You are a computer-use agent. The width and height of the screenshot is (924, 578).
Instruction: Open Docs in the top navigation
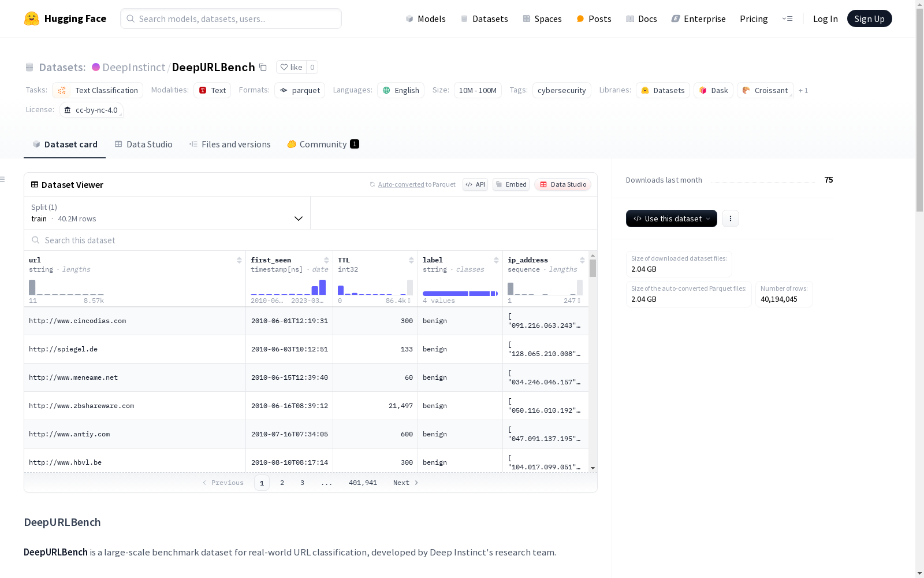642,18
